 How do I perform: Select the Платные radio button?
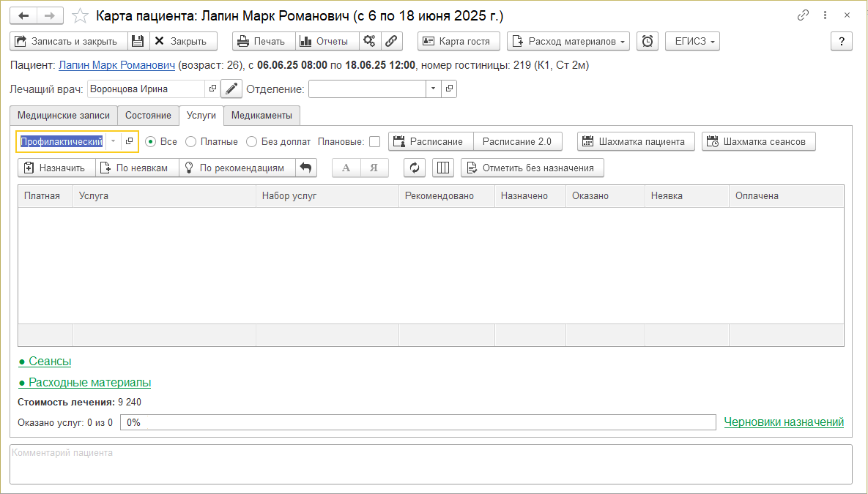[190, 142]
